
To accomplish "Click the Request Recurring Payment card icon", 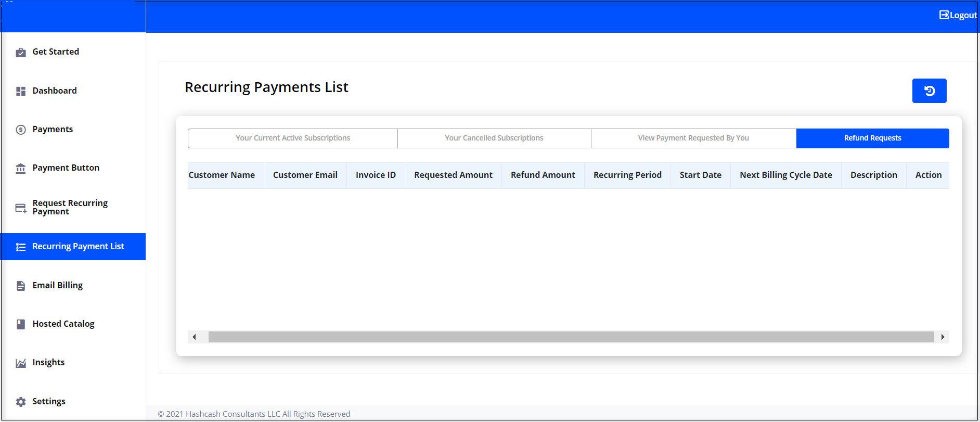I will click(x=21, y=208).
